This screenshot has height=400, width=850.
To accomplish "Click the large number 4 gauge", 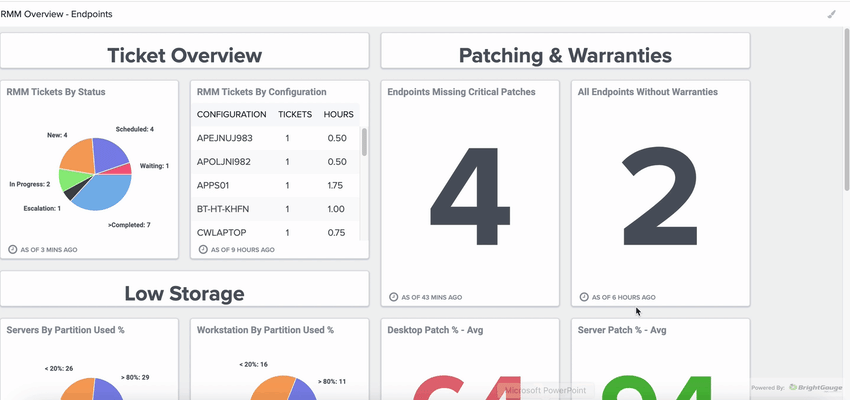I will click(x=470, y=195).
